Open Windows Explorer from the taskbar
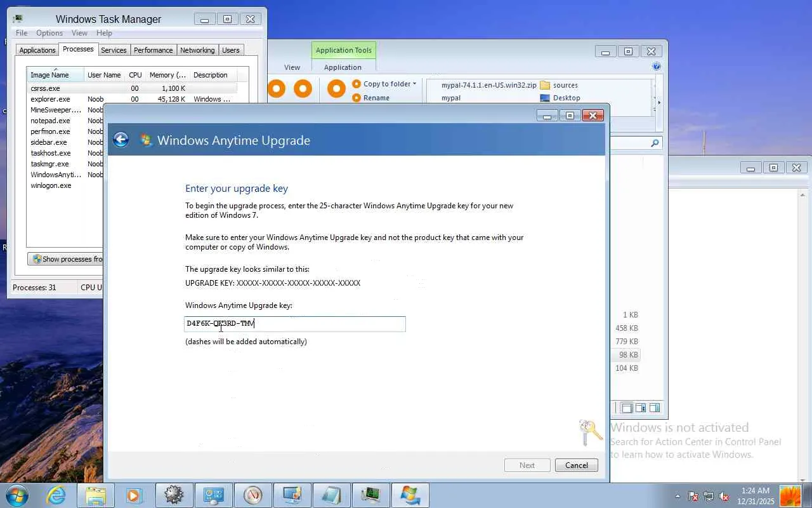Viewport: 812px width, 508px height. [x=95, y=495]
